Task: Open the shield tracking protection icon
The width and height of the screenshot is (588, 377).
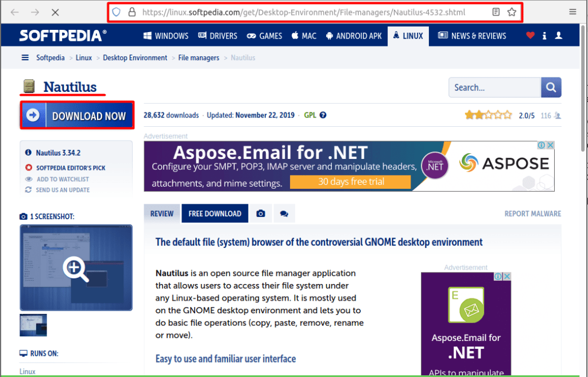Action: click(x=116, y=12)
